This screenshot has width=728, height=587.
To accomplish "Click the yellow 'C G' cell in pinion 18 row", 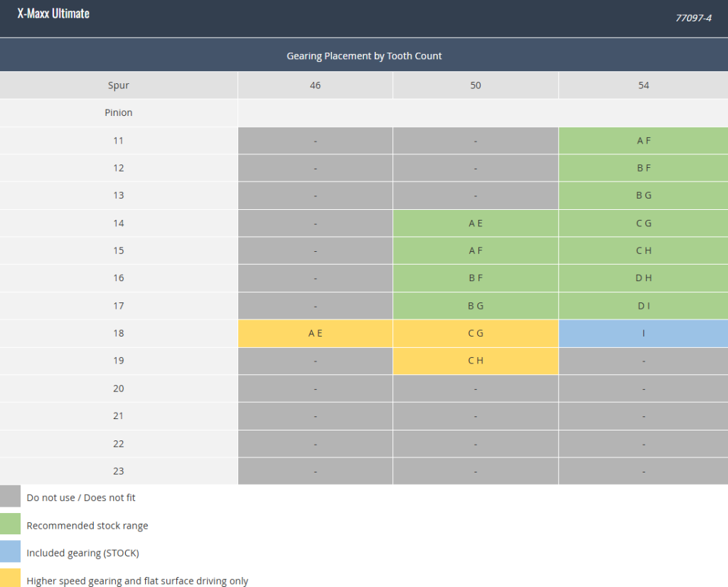I will coord(476,333).
